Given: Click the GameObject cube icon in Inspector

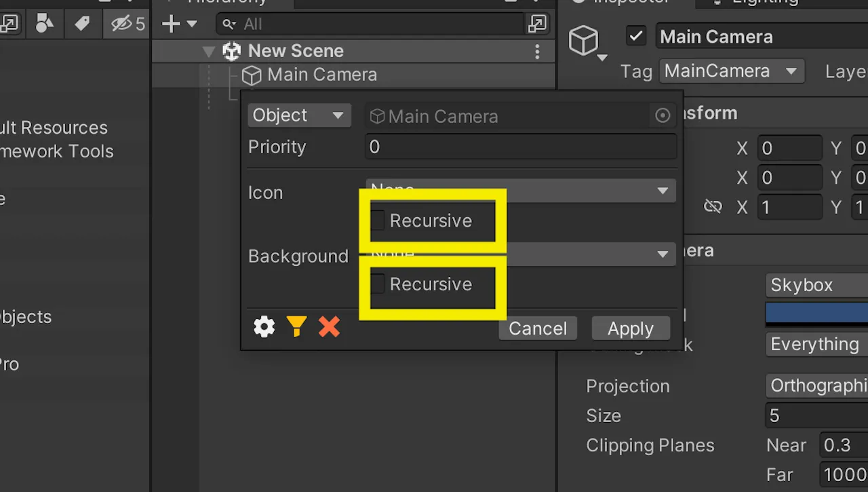Looking at the screenshot, I should click(x=583, y=41).
